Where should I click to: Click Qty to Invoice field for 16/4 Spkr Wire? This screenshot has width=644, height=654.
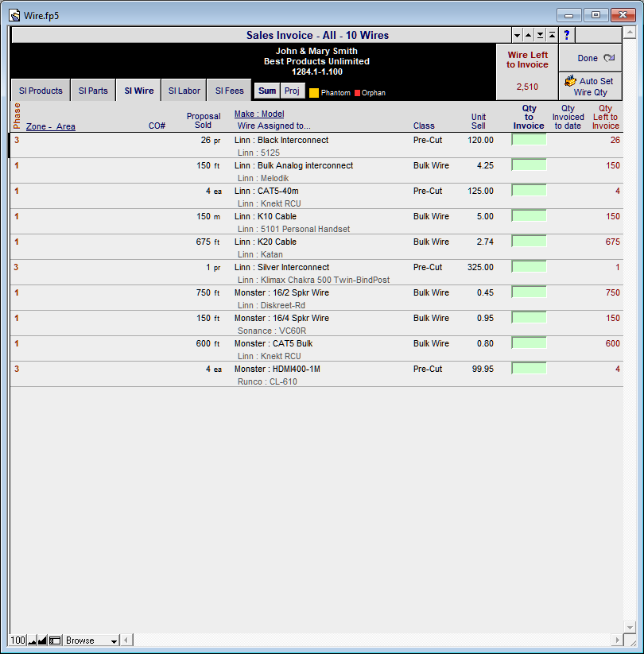[529, 318]
